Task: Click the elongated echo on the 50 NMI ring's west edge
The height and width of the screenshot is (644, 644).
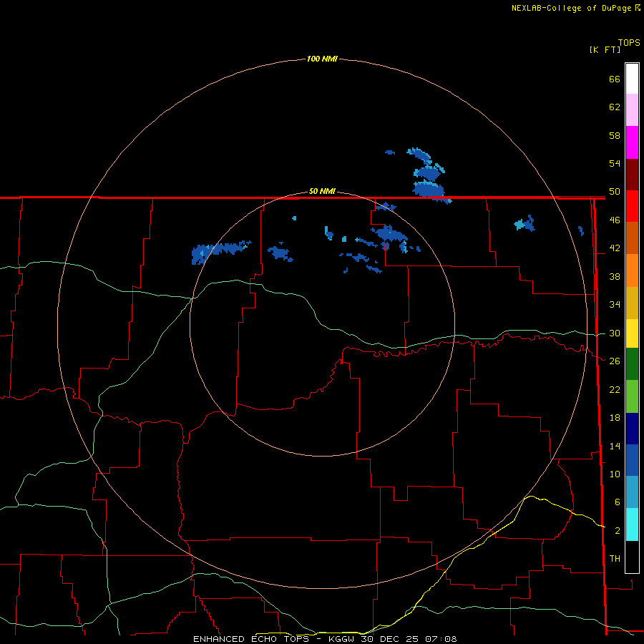Action: coord(221,251)
